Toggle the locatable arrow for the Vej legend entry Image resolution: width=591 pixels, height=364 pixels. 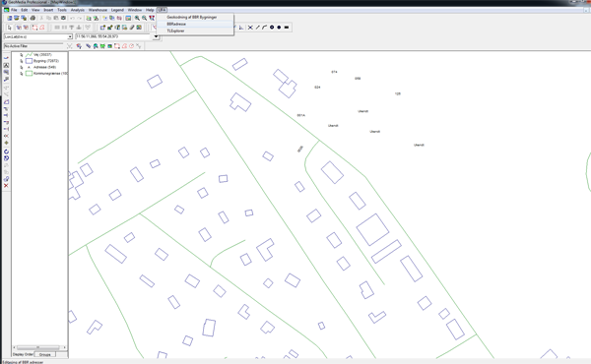tap(22, 55)
